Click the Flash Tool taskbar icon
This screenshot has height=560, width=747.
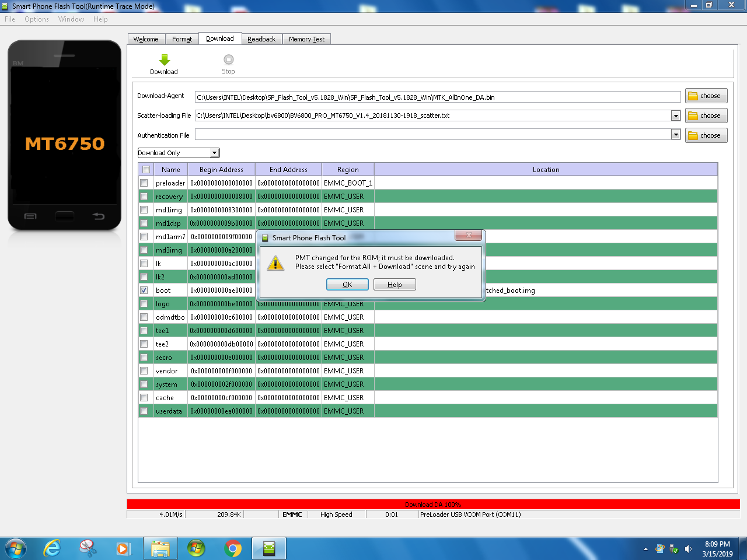tap(269, 548)
